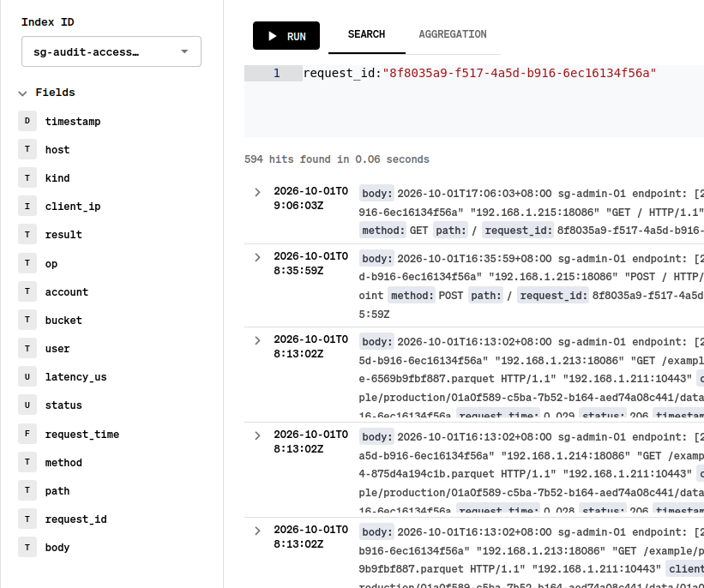The height and width of the screenshot is (588, 704).
Task: Select the op field type icon
Action: [27, 263]
